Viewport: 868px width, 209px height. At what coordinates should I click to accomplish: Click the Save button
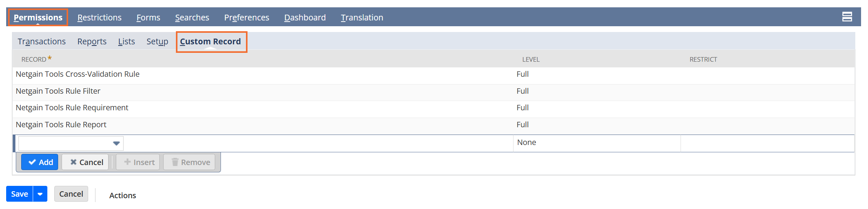click(20, 194)
